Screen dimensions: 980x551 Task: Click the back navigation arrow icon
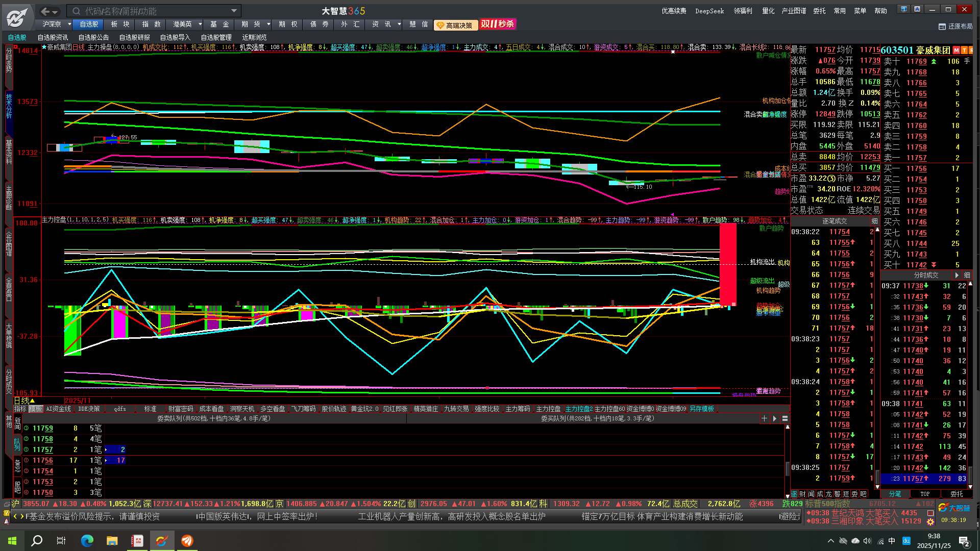(x=45, y=11)
